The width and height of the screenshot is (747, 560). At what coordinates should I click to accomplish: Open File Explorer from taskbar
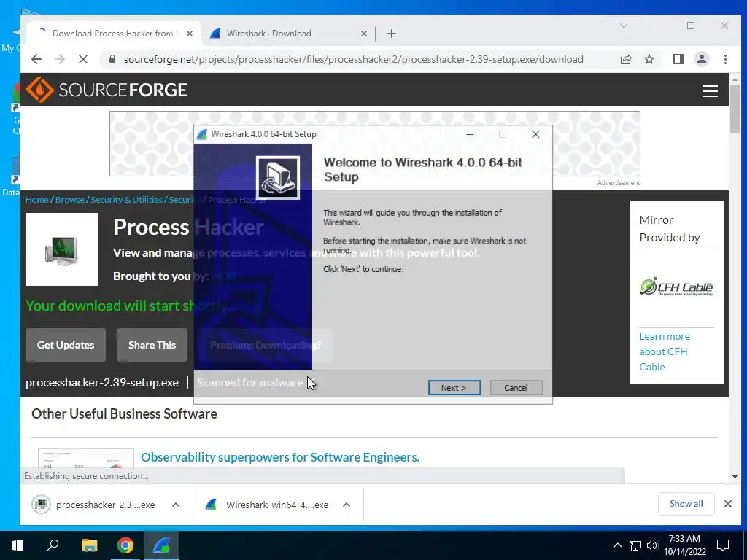89,545
